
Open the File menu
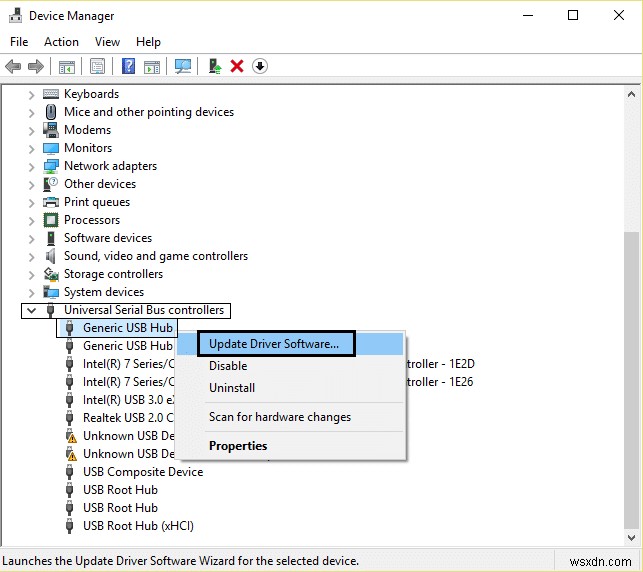coord(19,42)
